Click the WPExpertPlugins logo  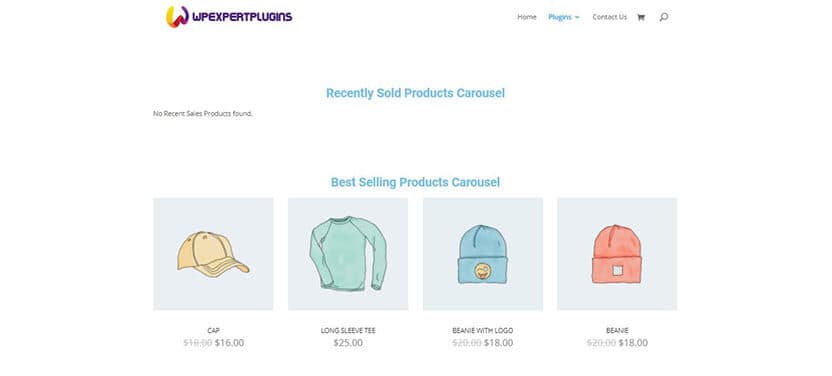click(x=229, y=16)
